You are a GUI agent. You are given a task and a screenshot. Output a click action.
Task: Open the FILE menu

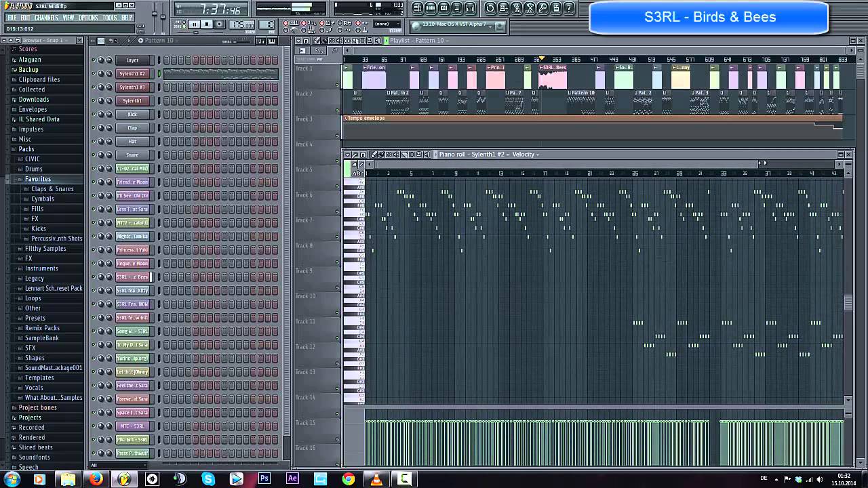[12, 18]
